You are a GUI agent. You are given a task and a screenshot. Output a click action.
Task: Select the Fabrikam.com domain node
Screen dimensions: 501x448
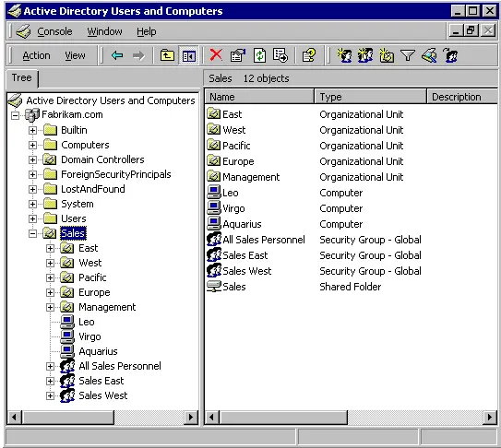click(x=72, y=114)
